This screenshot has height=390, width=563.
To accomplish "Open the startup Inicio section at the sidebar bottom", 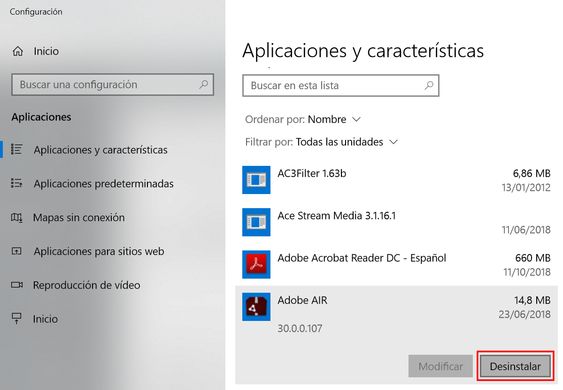I will (x=45, y=319).
